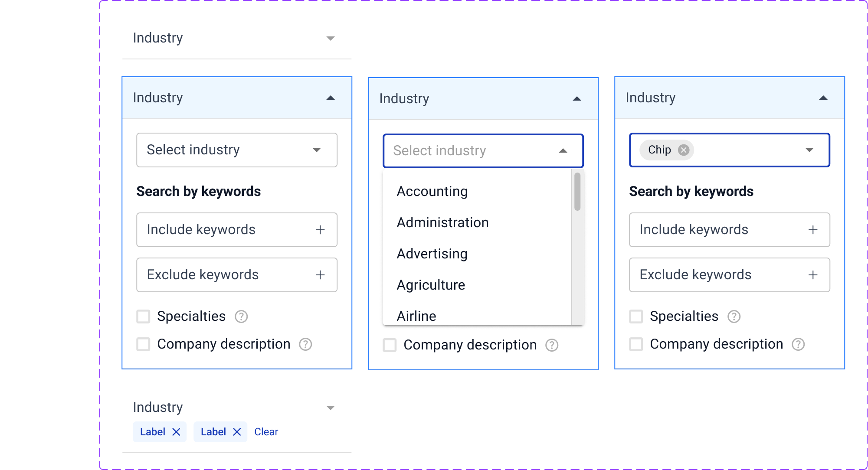
Task: Click the placeholder text in the open Select industry field
Action: [x=439, y=150]
